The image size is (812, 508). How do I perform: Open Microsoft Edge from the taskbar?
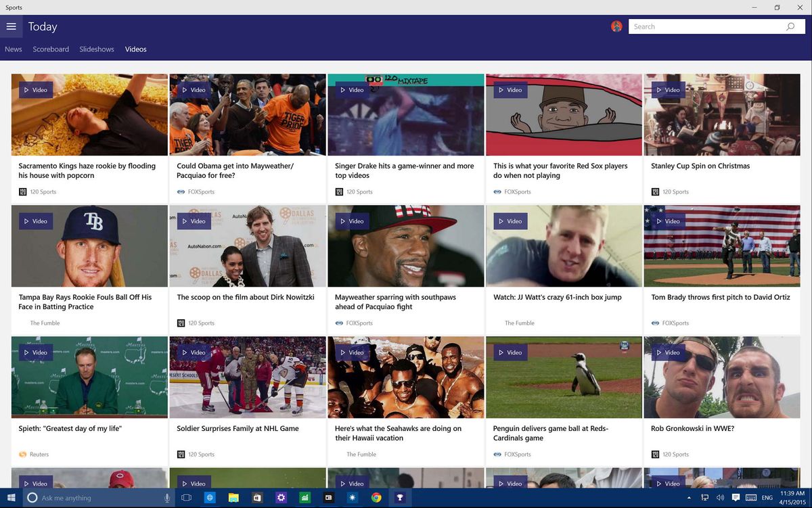[210, 498]
